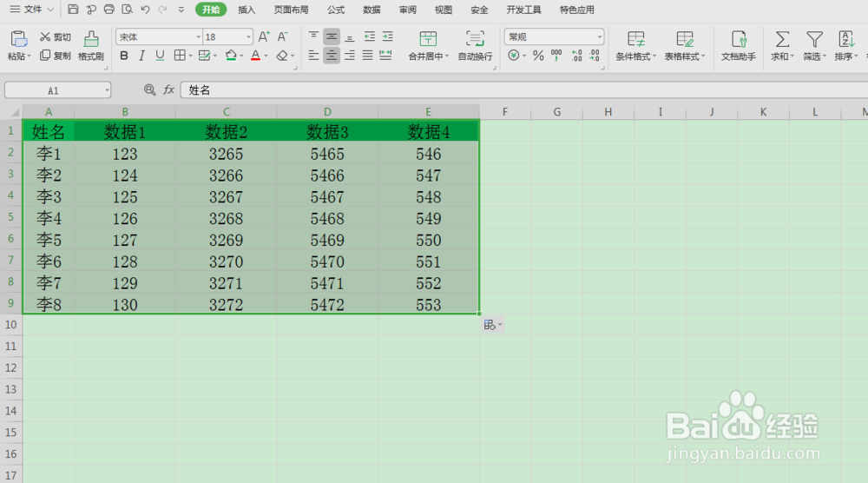
Task: Click the eraser clear-format icon
Action: pos(282,56)
